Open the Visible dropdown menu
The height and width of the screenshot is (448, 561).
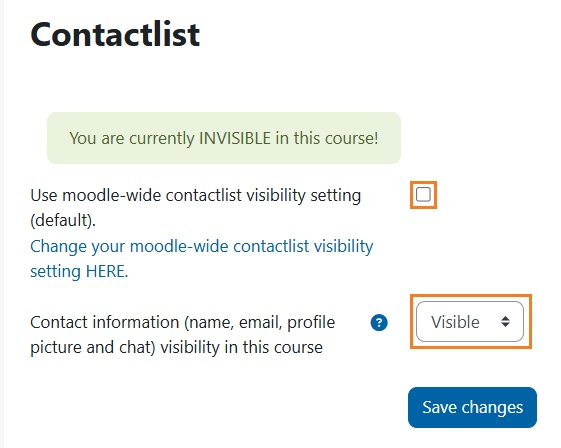(470, 321)
